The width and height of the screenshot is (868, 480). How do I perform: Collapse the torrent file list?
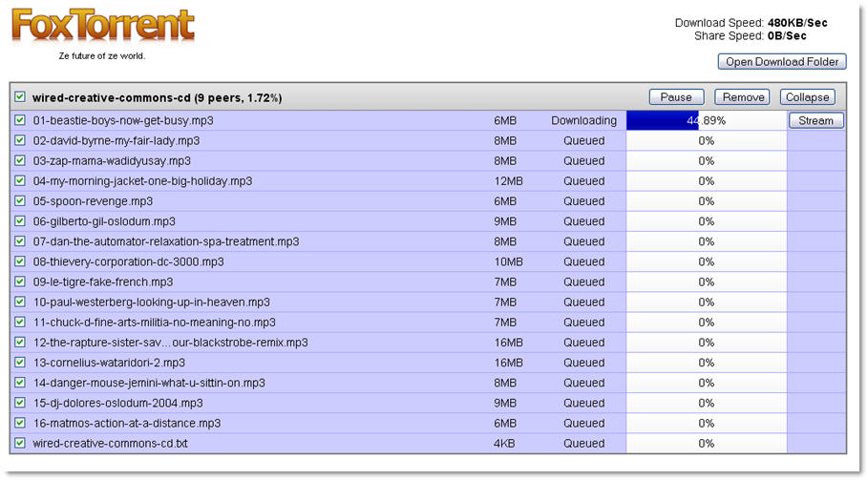[808, 97]
